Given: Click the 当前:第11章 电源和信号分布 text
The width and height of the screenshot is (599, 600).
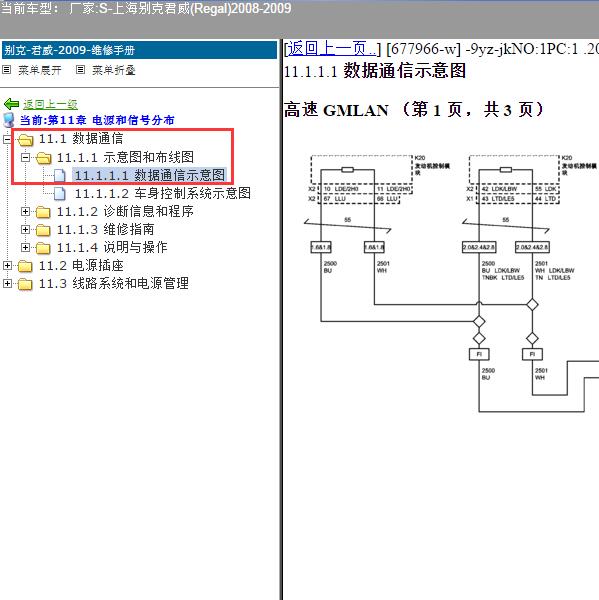Looking at the screenshot, I should coord(97,120).
